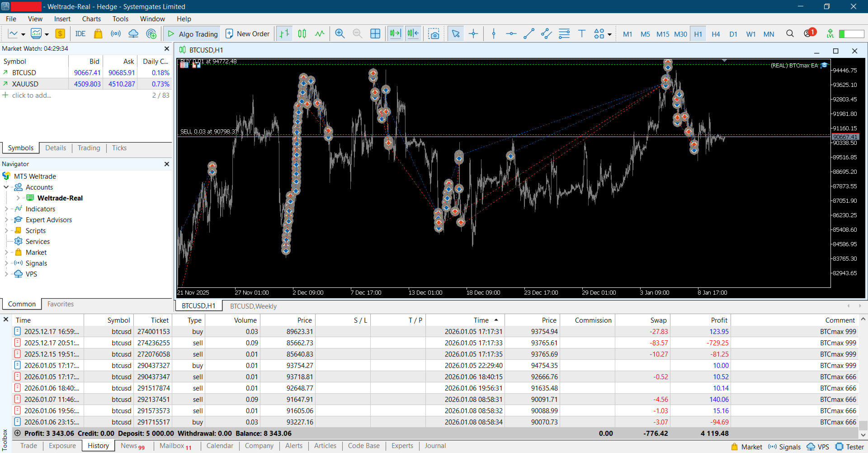868x453 pixels.
Task: Select the XAUUSD row in Market Watch
Action: (x=25, y=84)
